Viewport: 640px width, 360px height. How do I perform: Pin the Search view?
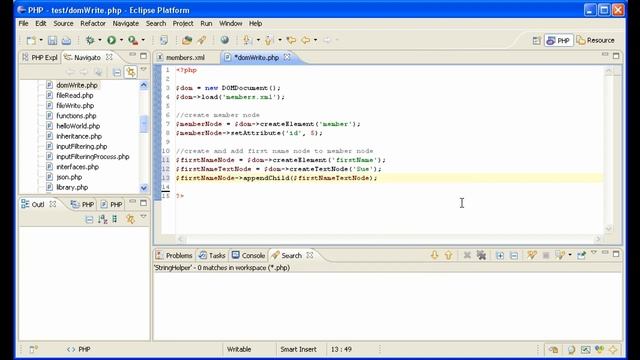[x=581, y=255]
